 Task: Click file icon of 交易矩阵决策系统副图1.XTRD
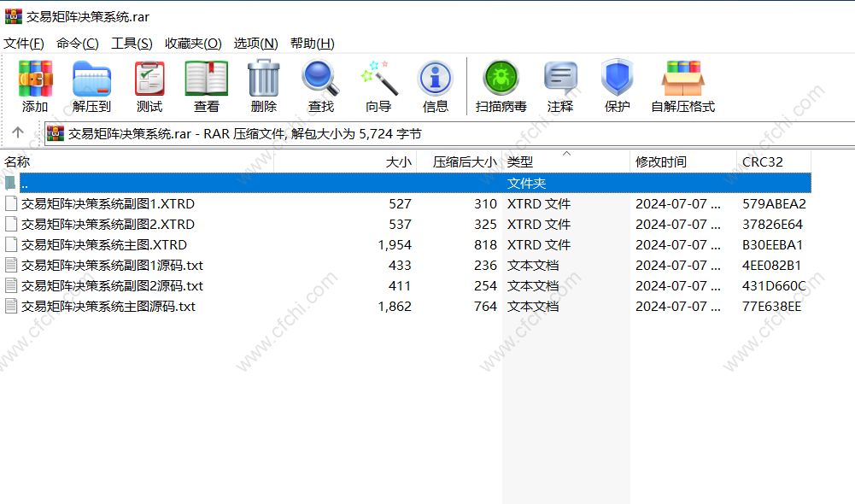[x=11, y=203]
